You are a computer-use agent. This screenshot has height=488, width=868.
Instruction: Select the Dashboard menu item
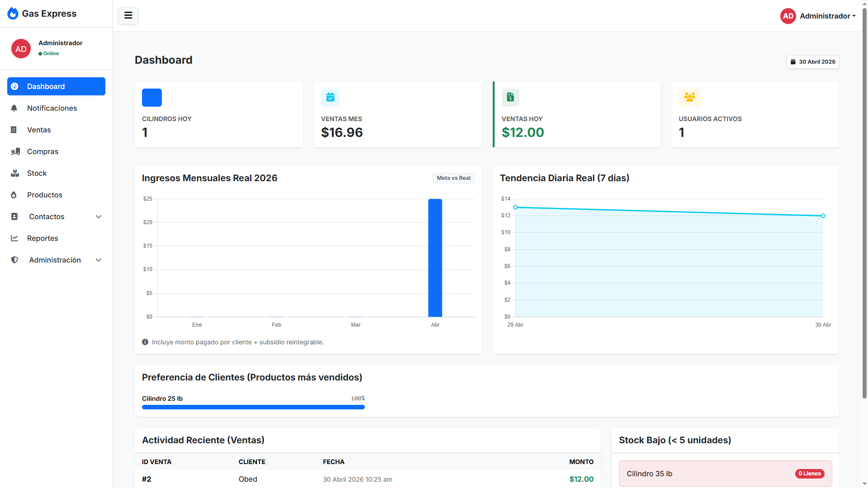click(x=56, y=86)
